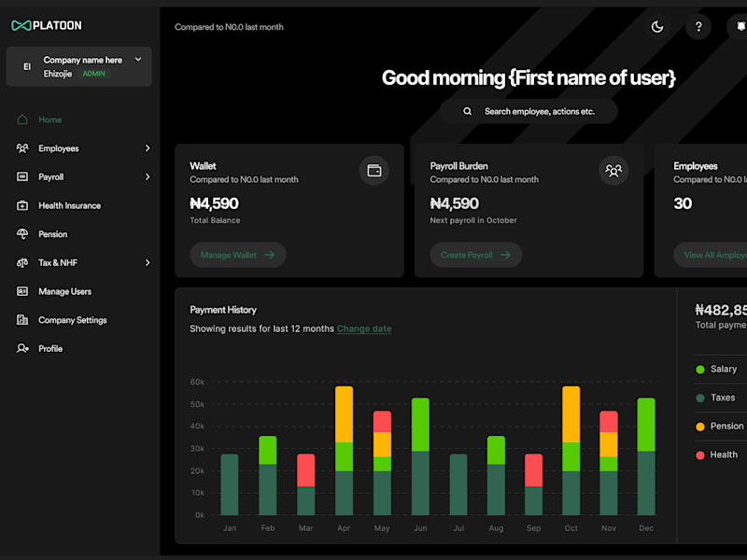
Task: Expand Tax & NHF submenu chevron
Action: click(148, 263)
